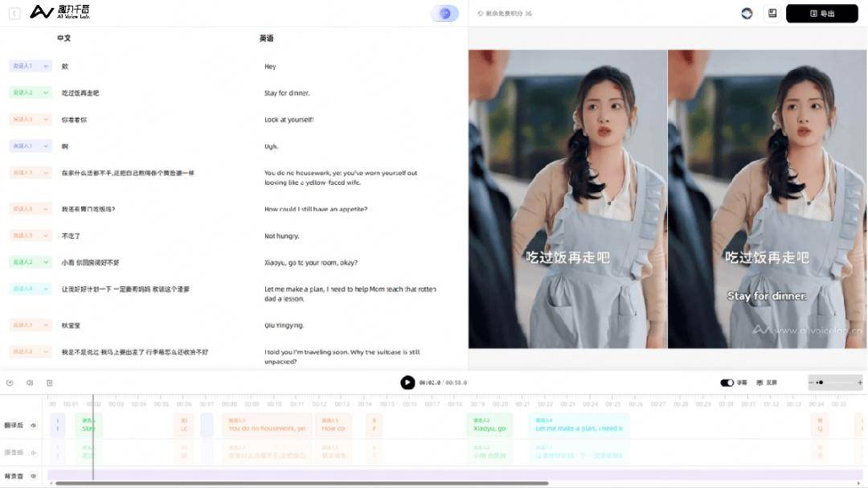868x488 pixels.
Task: Click the back arrow next to the logo
Action: (14, 13)
